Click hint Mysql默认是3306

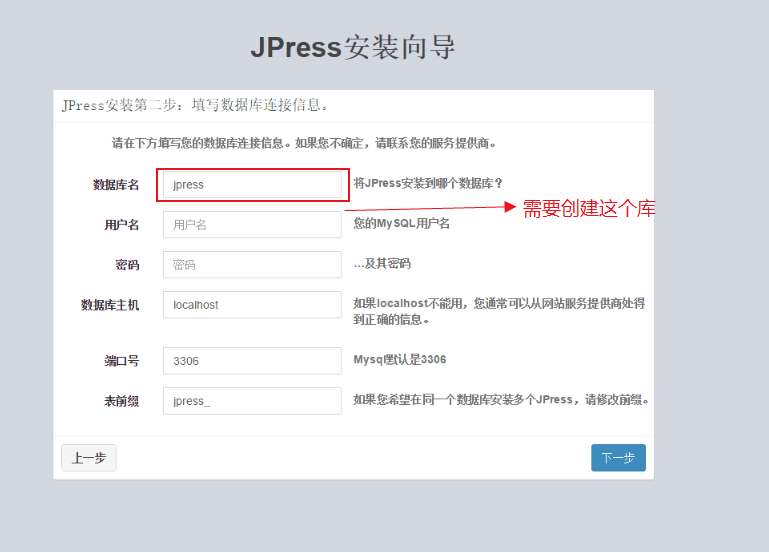(400, 359)
